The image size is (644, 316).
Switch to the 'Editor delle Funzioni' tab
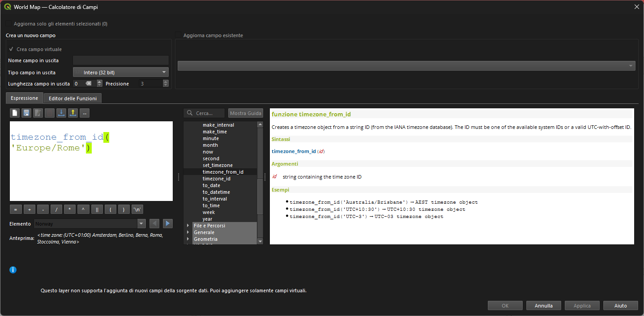point(73,98)
